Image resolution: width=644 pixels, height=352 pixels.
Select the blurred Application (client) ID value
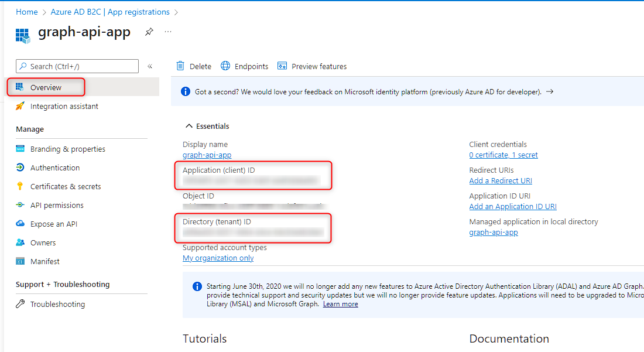tap(251, 180)
